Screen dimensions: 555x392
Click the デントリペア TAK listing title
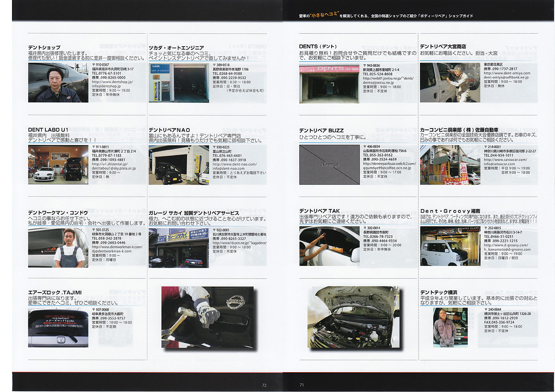tap(319, 211)
